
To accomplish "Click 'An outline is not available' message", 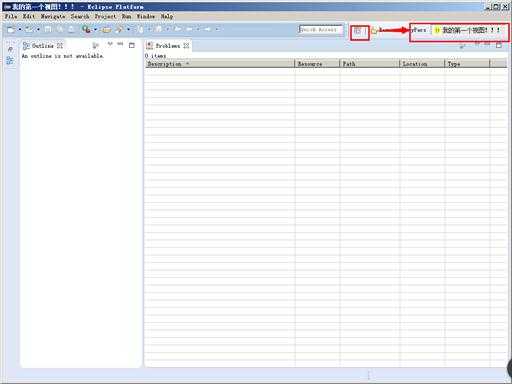I will [63, 56].
